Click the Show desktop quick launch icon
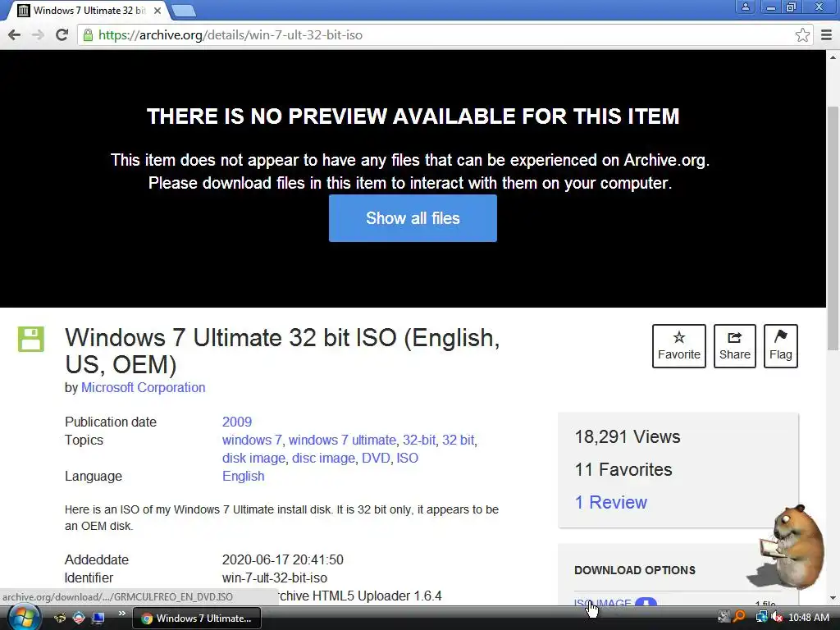This screenshot has width=840, height=630. 98,618
